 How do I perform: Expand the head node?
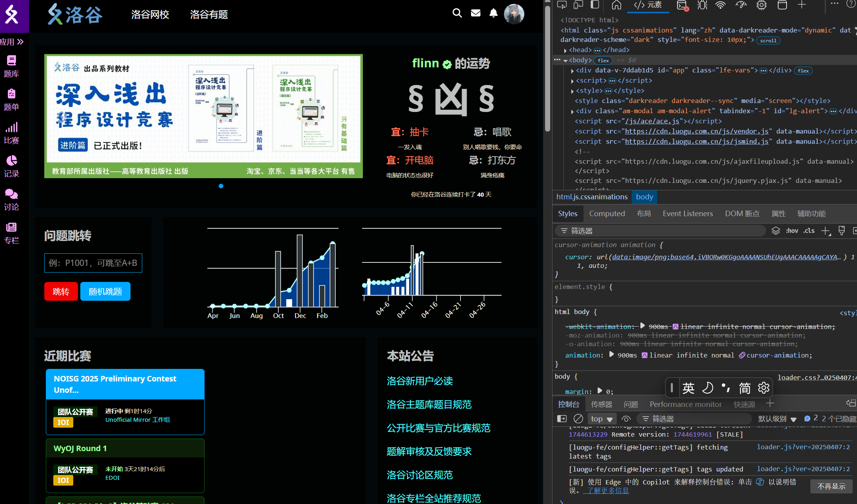(x=565, y=51)
